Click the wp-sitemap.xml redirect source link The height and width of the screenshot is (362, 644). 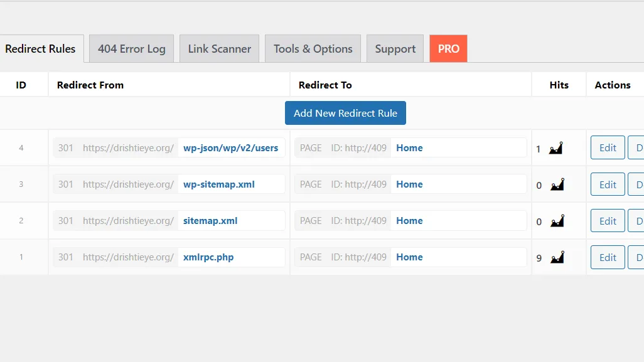[x=219, y=184]
